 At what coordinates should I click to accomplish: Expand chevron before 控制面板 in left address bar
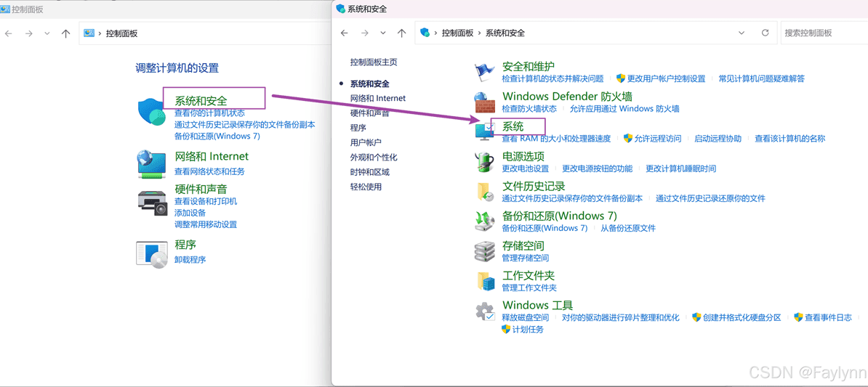(x=100, y=33)
